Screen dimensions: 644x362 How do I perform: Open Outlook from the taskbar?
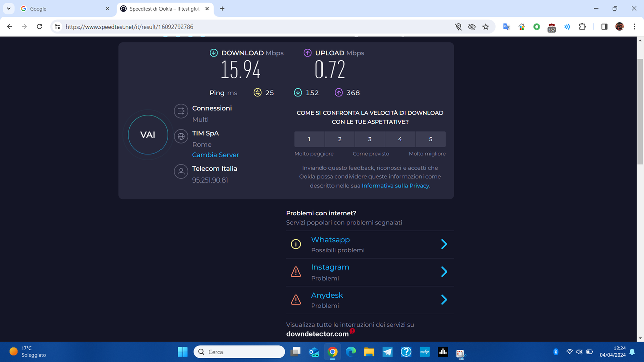(314, 352)
